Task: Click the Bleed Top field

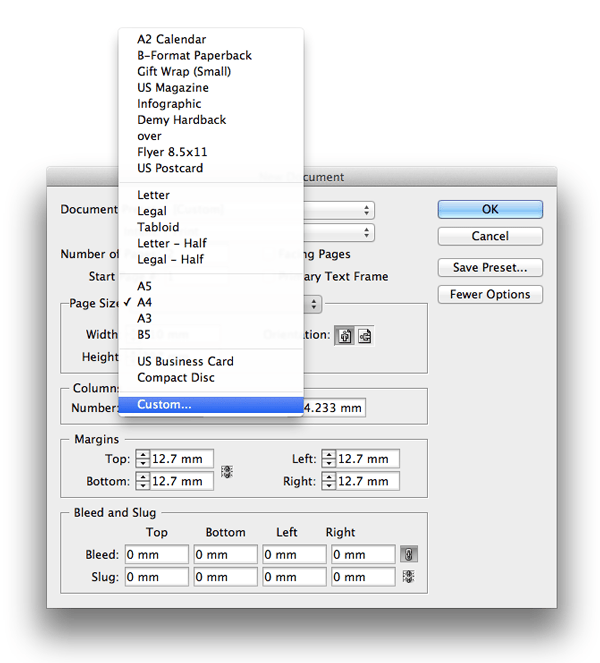Action: tap(156, 554)
